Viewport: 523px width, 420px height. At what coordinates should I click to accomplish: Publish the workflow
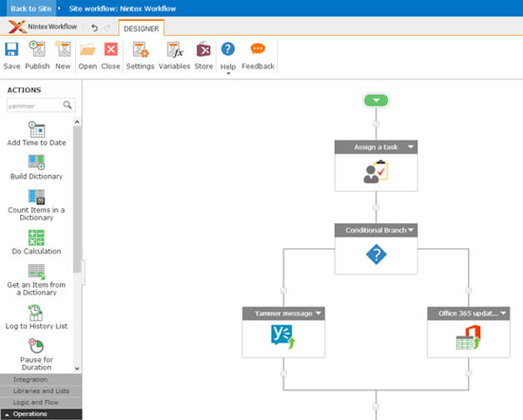point(37,50)
